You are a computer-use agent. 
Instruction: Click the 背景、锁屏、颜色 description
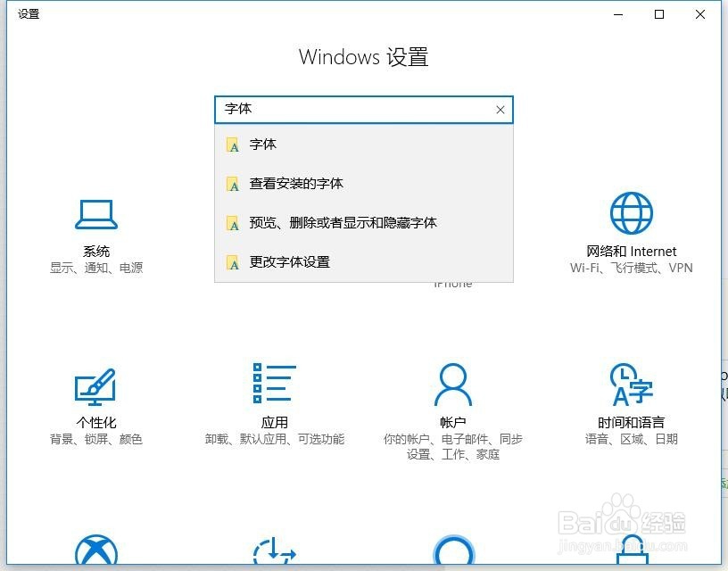pyautogui.click(x=96, y=439)
